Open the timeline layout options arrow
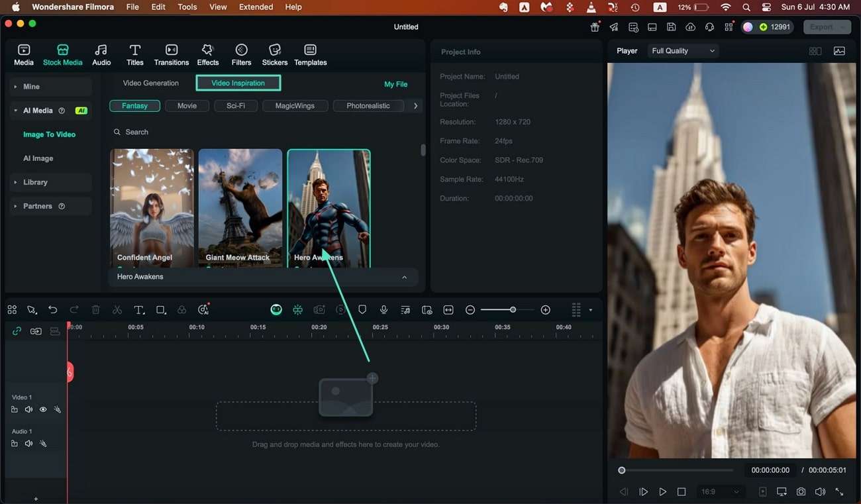Image resolution: width=861 pixels, height=504 pixels. (590, 310)
